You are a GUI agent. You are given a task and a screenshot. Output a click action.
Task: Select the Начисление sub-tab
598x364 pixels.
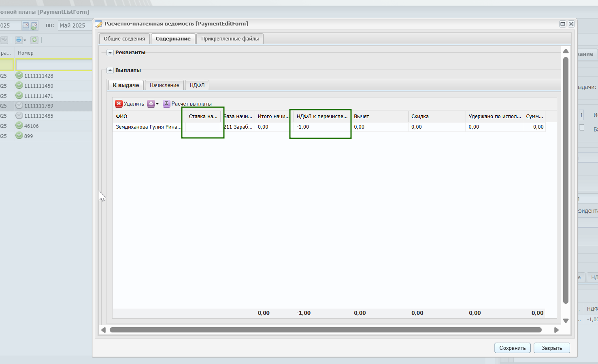click(164, 85)
